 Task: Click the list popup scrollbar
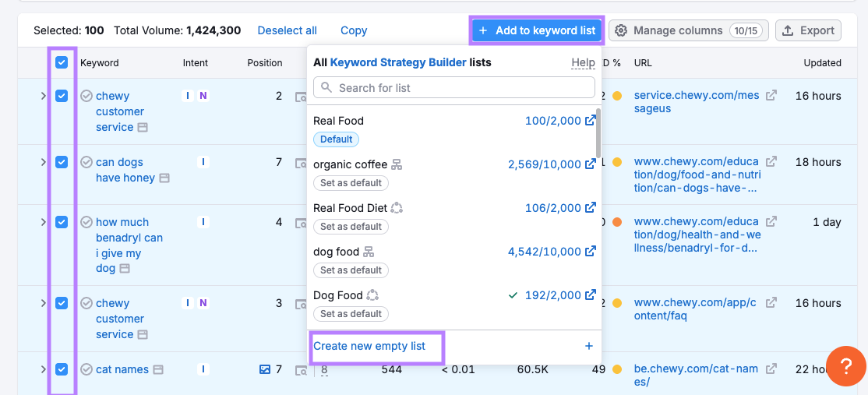point(598,132)
